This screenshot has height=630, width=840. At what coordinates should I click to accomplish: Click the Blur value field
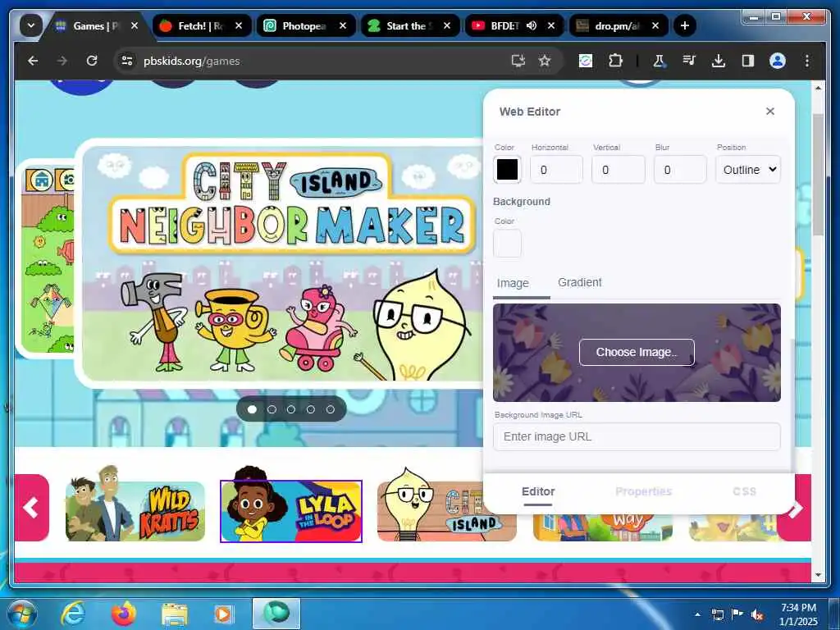pos(680,170)
